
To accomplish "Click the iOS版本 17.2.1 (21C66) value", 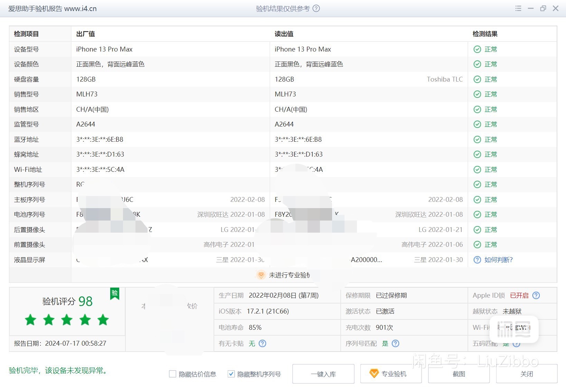I will (x=268, y=311).
